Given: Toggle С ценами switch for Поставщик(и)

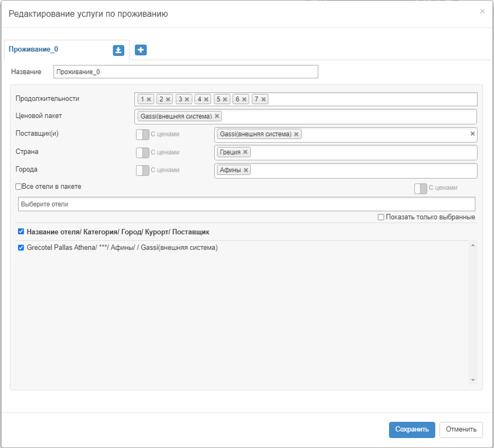Looking at the screenshot, I should 142,134.
